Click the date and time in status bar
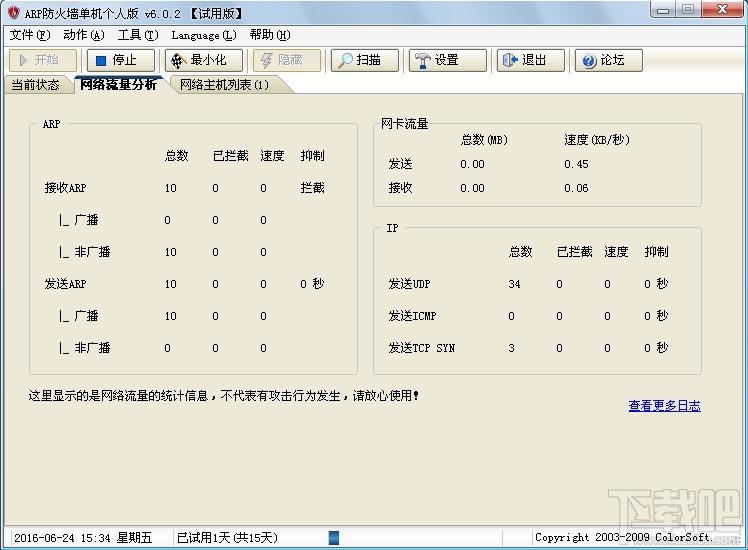This screenshot has width=748, height=550. pos(83,538)
